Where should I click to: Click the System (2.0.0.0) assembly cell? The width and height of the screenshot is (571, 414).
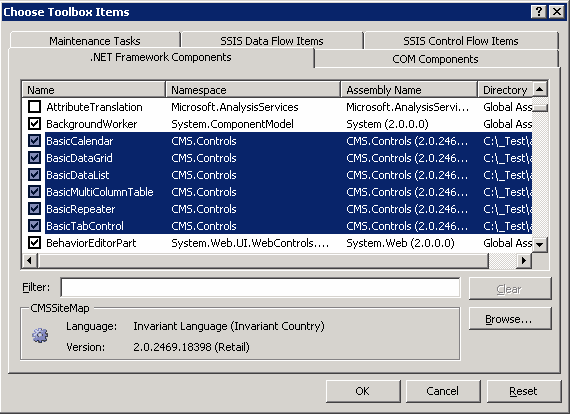click(x=387, y=124)
